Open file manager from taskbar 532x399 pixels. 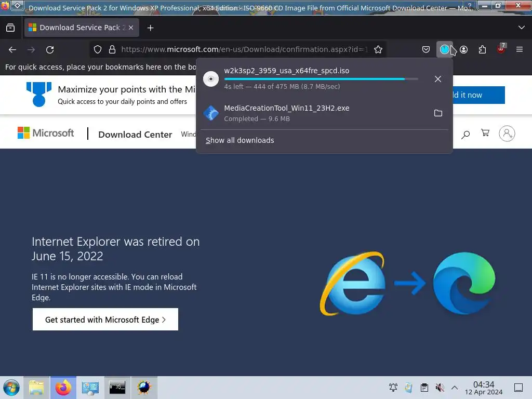coord(36,388)
